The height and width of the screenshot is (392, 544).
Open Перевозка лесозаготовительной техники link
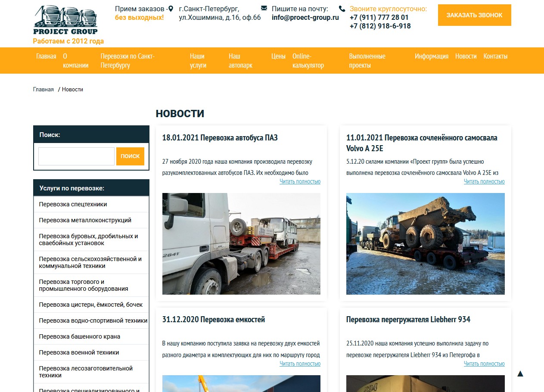tap(91, 372)
